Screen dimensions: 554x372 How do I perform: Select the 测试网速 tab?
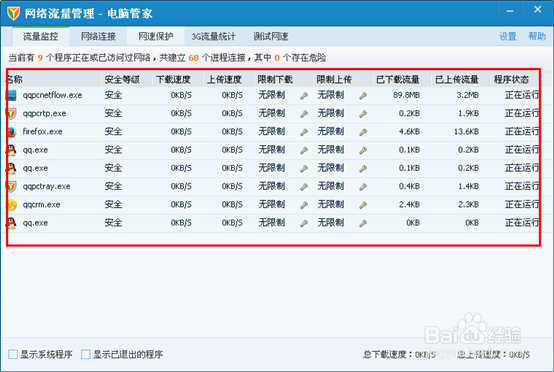tap(271, 36)
